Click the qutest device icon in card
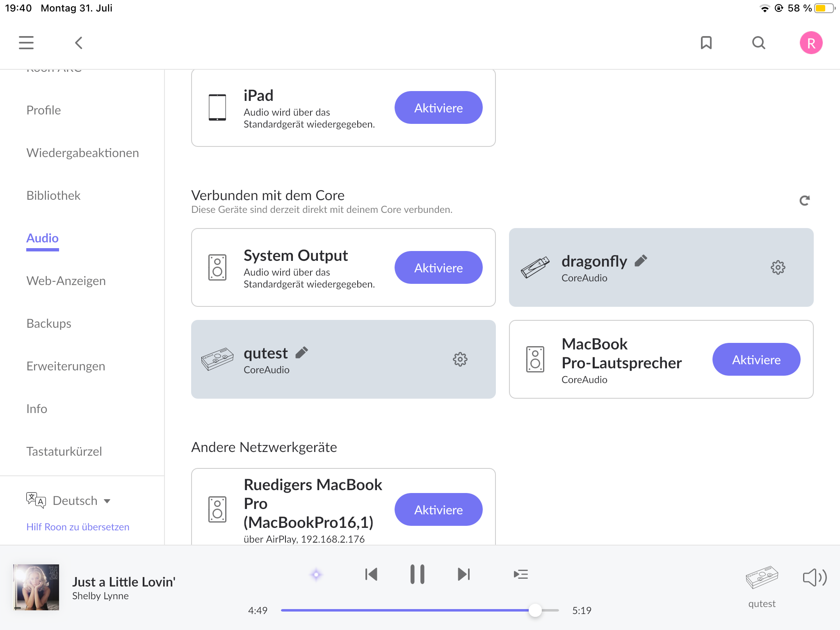 pos(217,359)
